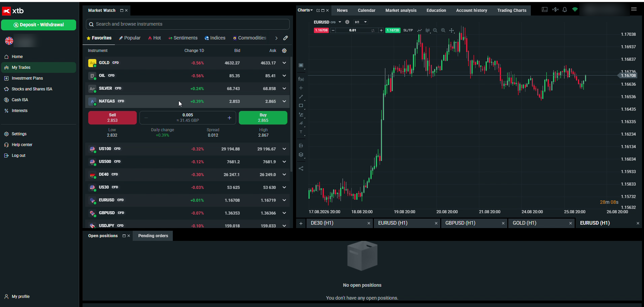Viewport: 644px width, 307px height.
Task: Expand the EURUSD row in Market Watch
Action: pos(284,200)
